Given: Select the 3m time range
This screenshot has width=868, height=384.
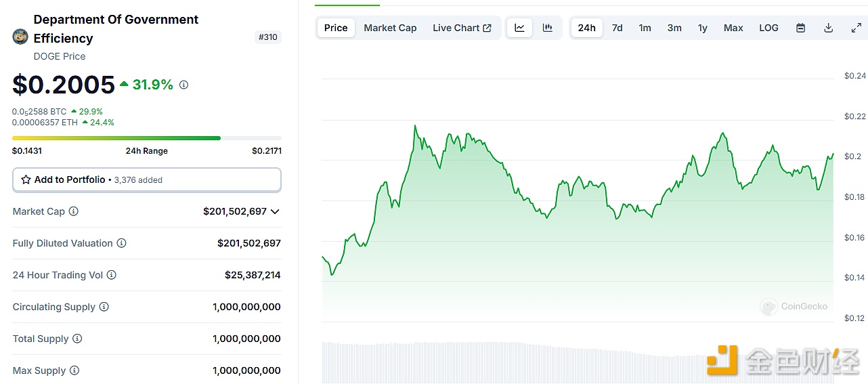Looking at the screenshot, I should tap(674, 28).
